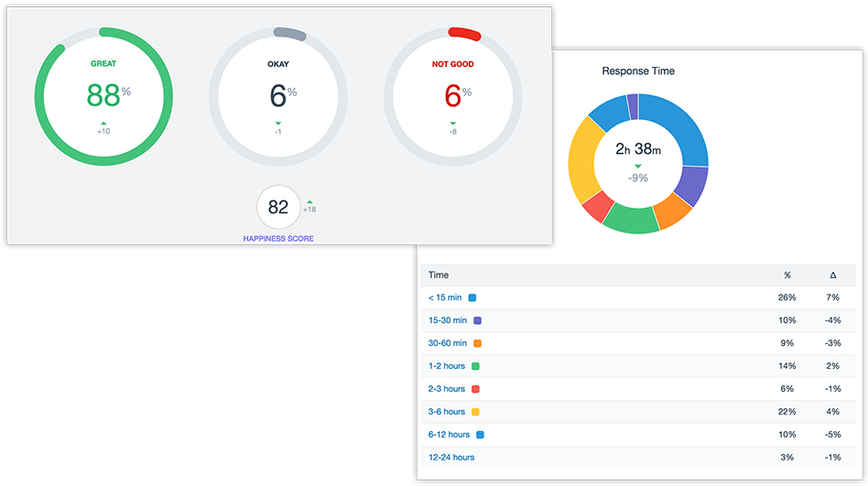Click the "Time" column header
The height and width of the screenshot is (486, 868).
pos(439,275)
